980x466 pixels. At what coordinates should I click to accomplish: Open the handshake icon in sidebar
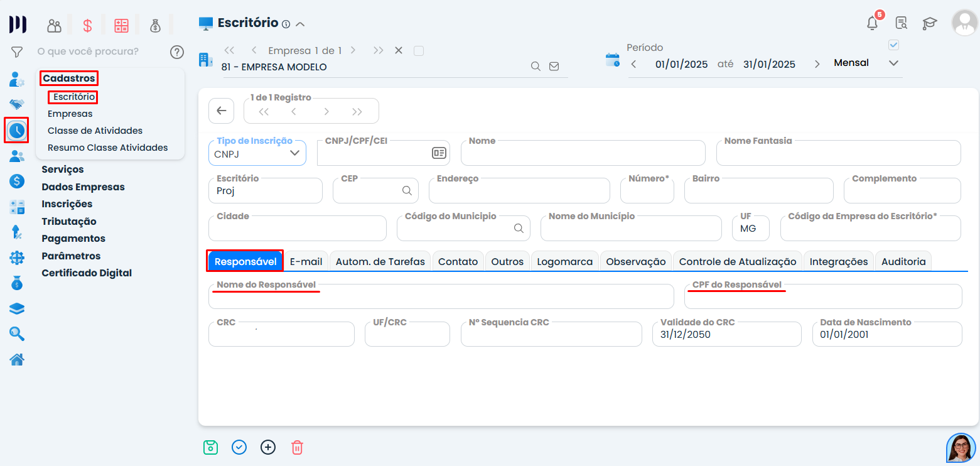17,104
